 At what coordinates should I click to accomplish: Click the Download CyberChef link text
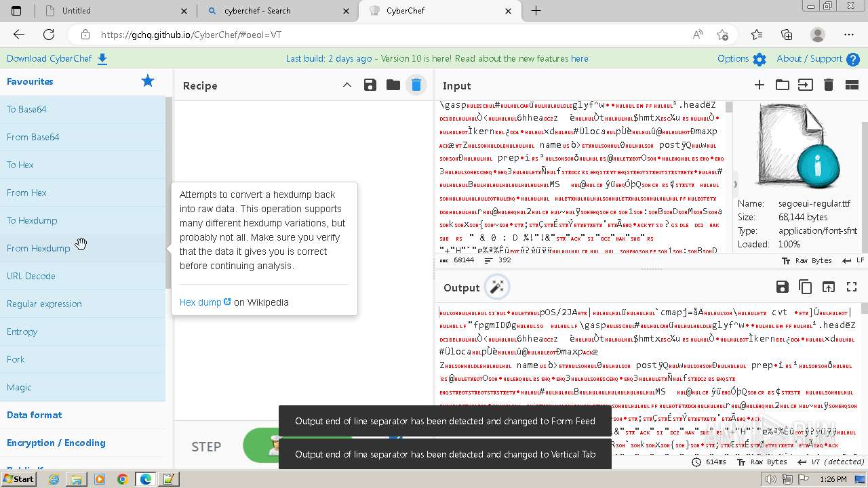click(49, 59)
